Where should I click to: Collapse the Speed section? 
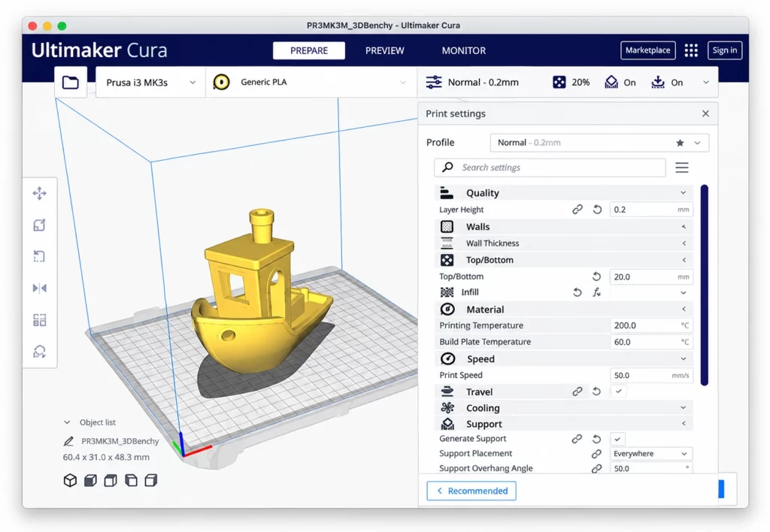563,358
